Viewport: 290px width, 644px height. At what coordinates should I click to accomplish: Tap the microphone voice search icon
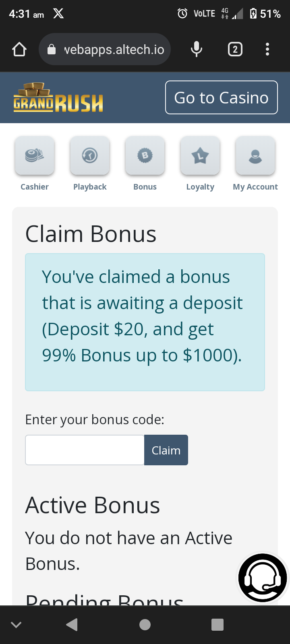(197, 50)
